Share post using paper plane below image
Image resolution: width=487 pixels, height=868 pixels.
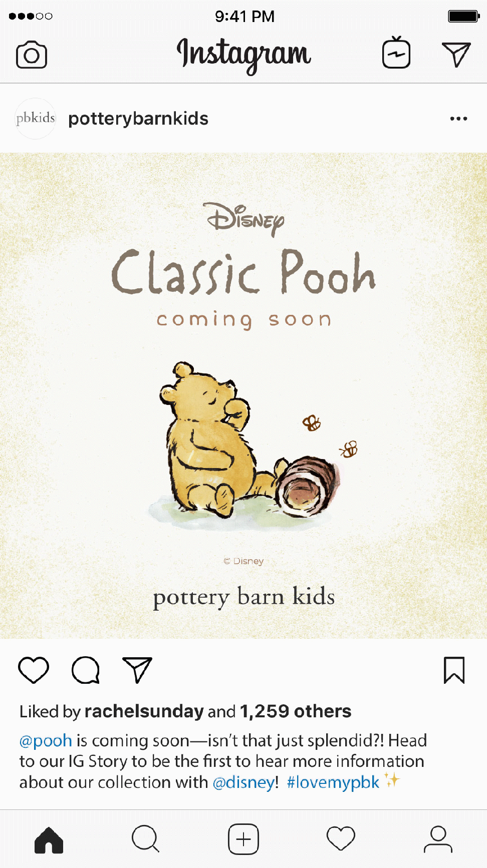coord(137,670)
